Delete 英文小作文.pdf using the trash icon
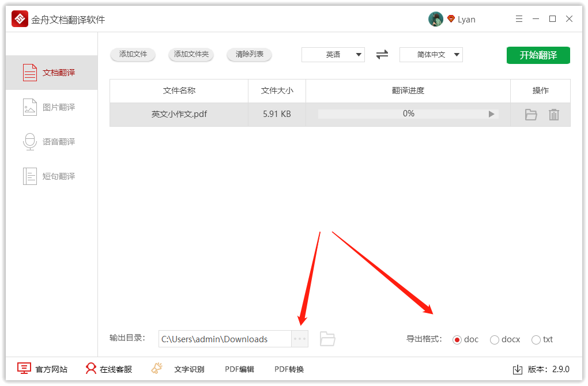 [x=553, y=114]
